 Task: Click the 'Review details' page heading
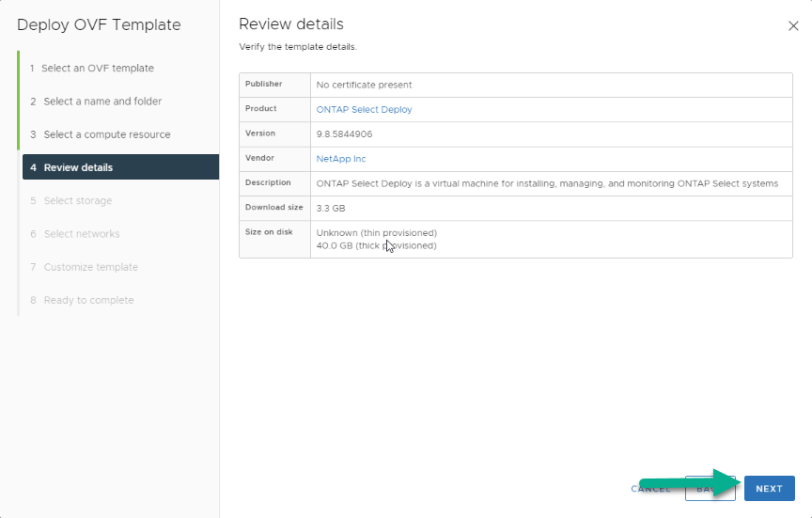291,24
